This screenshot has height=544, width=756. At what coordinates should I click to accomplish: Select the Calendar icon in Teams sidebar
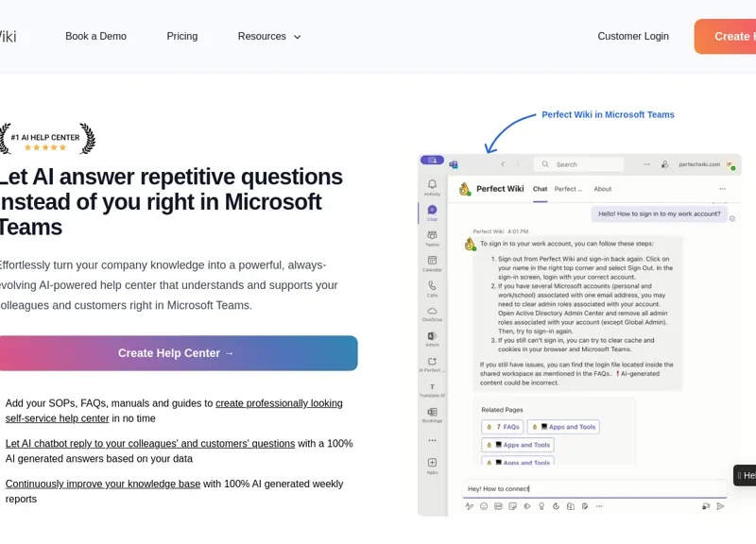432,261
